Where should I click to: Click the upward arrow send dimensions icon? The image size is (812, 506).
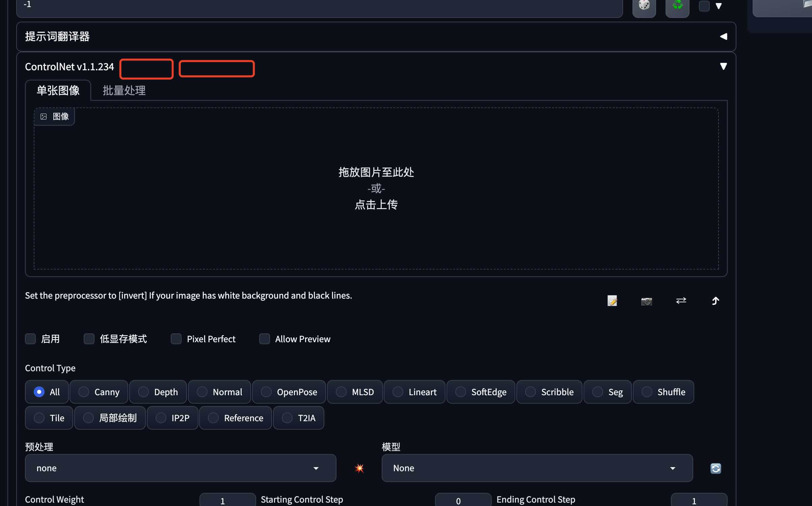coord(715,301)
